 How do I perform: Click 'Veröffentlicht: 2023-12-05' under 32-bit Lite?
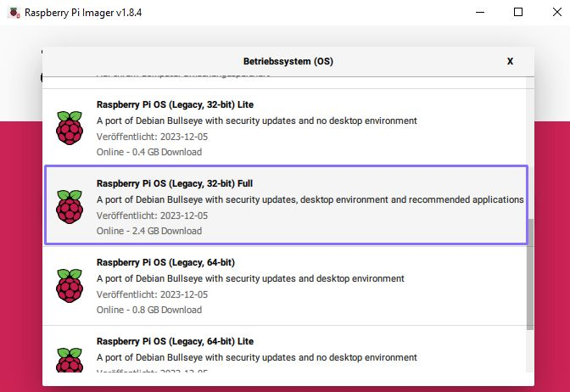pyautogui.click(x=152, y=137)
